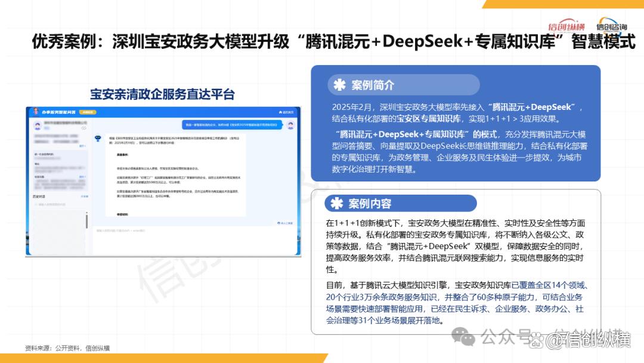
Task: Click the home link in the platform header
Action: pos(286,112)
